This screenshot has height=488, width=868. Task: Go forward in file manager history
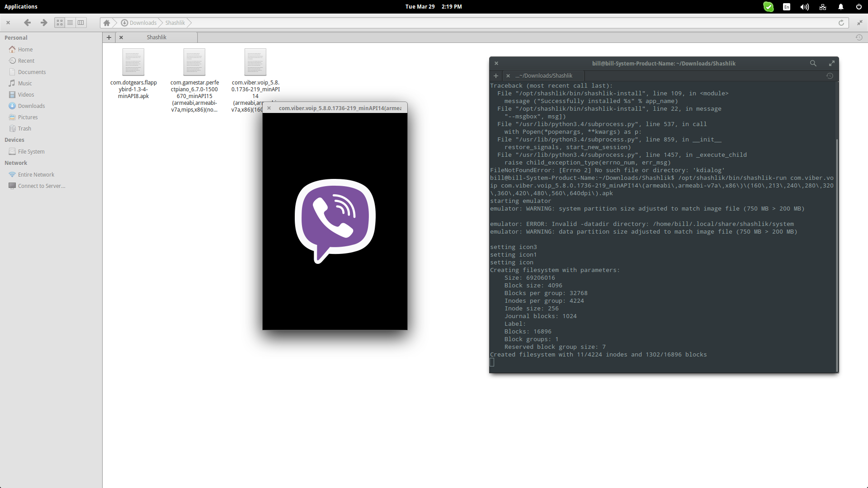point(44,23)
